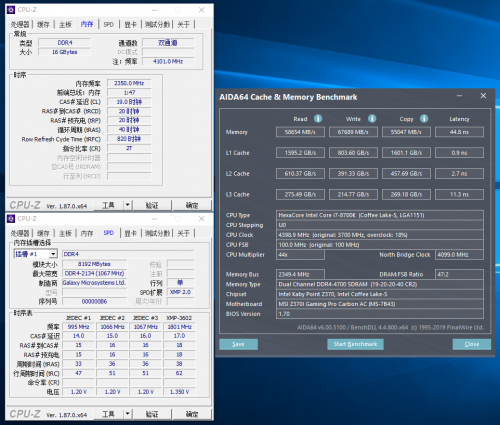The height and width of the screenshot is (425, 500).
Task: Click the Close button in AIDA64
Action: point(472,344)
